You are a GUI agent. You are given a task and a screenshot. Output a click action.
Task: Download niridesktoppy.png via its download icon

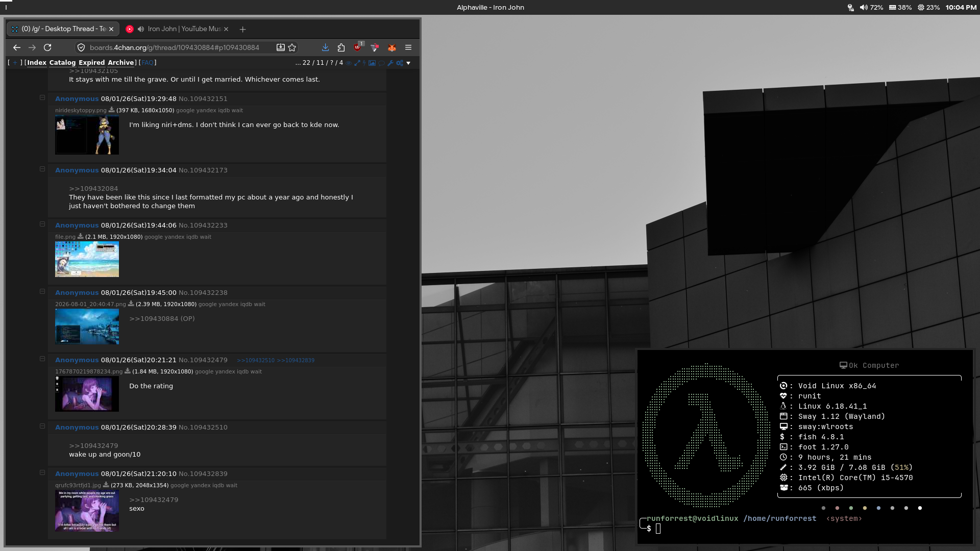[111, 110]
